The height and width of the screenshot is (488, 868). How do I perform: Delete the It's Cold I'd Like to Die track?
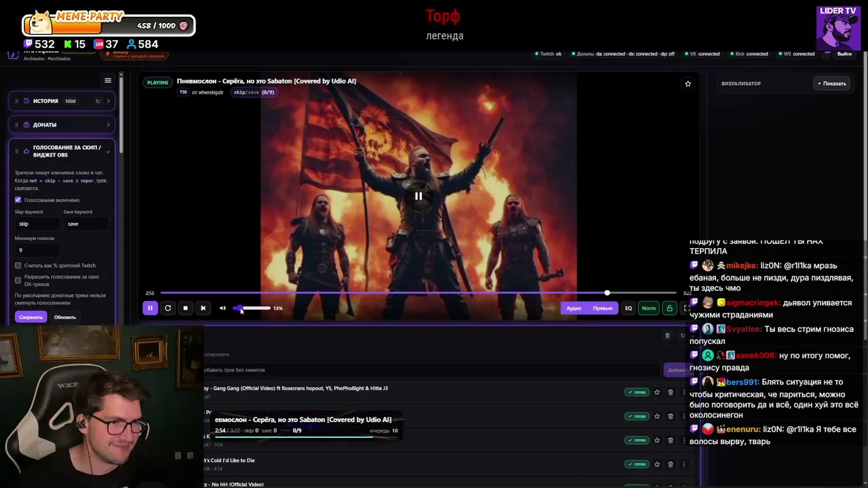pos(671,464)
